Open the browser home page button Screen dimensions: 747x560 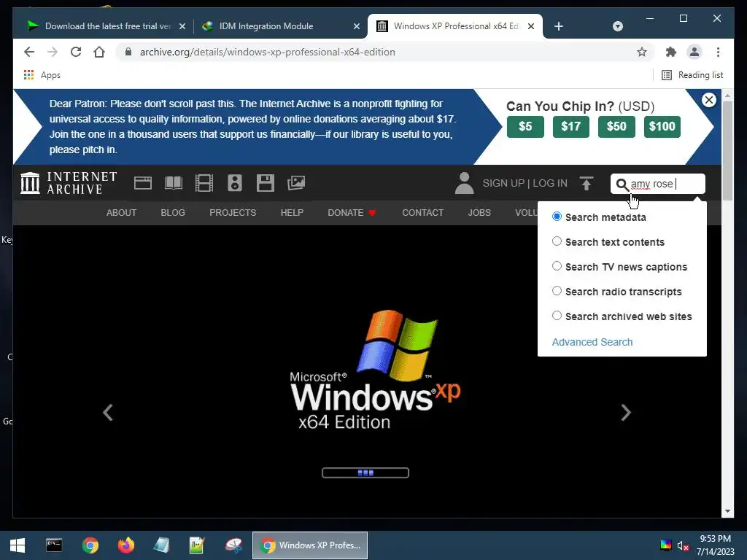(x=99, y=52)
